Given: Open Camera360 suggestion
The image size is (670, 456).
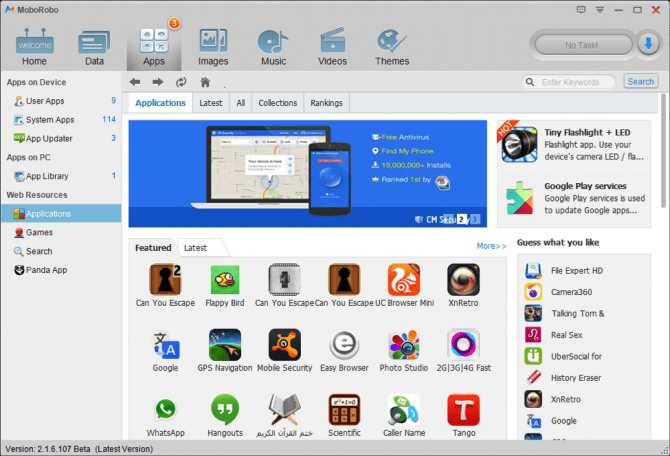Looking at the screenshot, I should click(559, 292).
